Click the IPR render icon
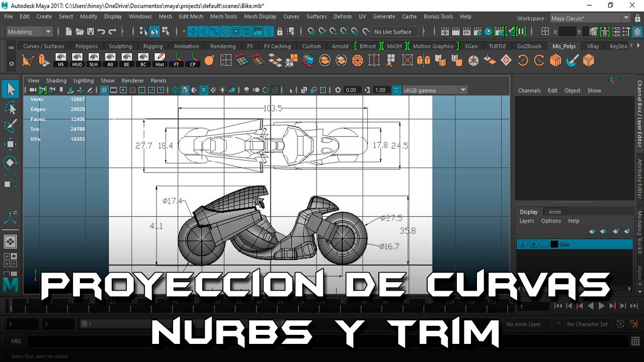644x362 pixels. tap(466, 32)
